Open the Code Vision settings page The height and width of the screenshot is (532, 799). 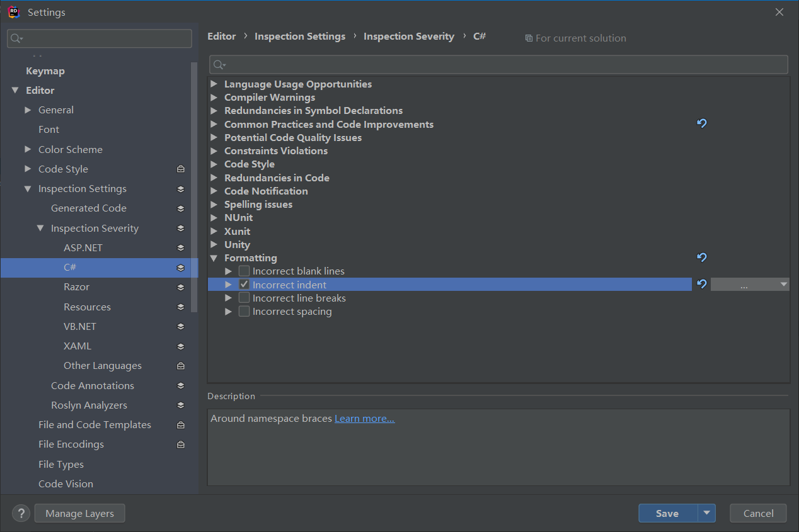point(66,484)
